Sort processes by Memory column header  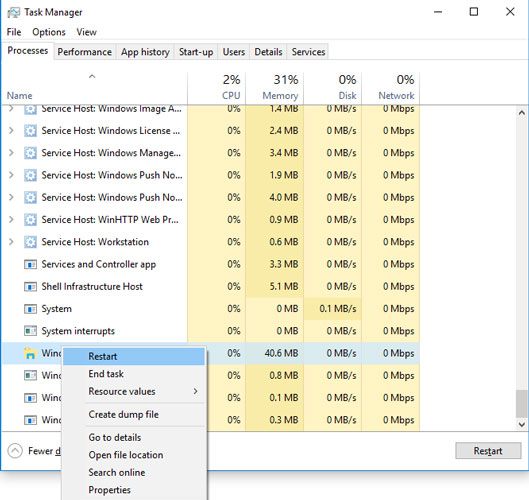(x=274, y=88)
